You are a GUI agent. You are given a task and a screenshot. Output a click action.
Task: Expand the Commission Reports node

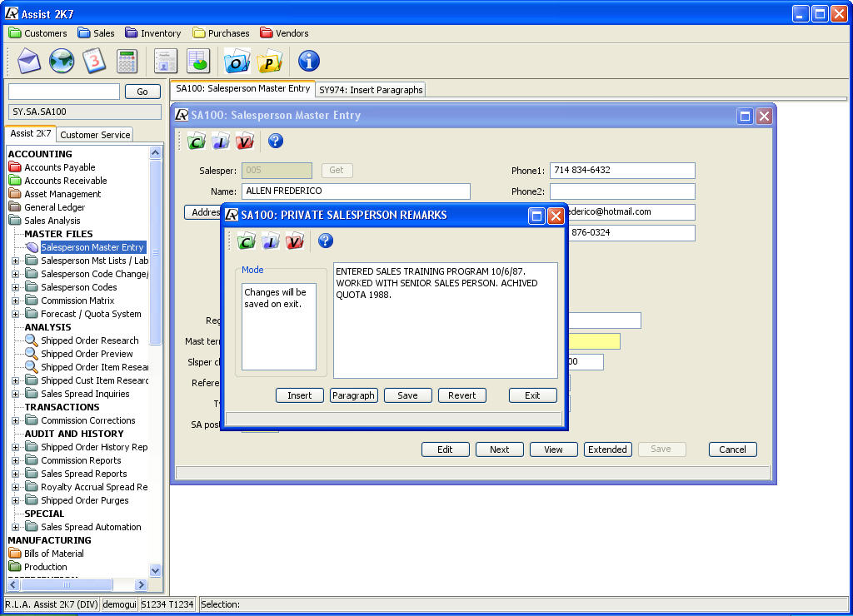click(15, 460)
